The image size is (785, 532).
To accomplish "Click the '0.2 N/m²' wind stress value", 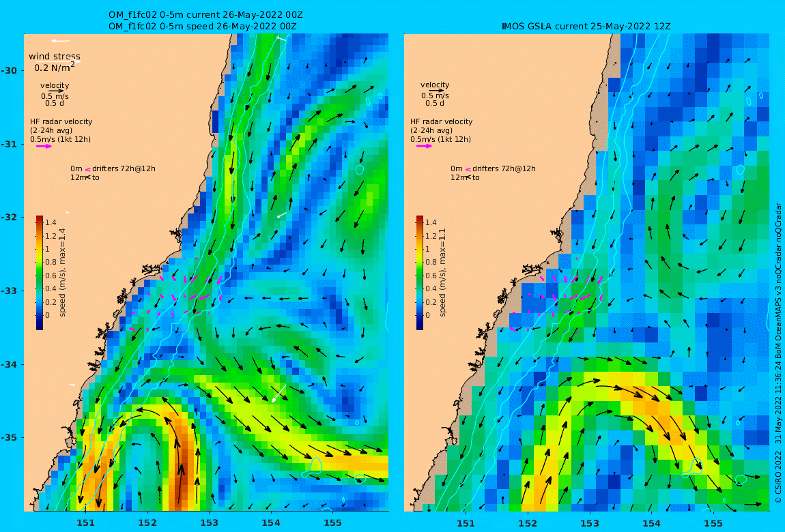I will [55, 67].
